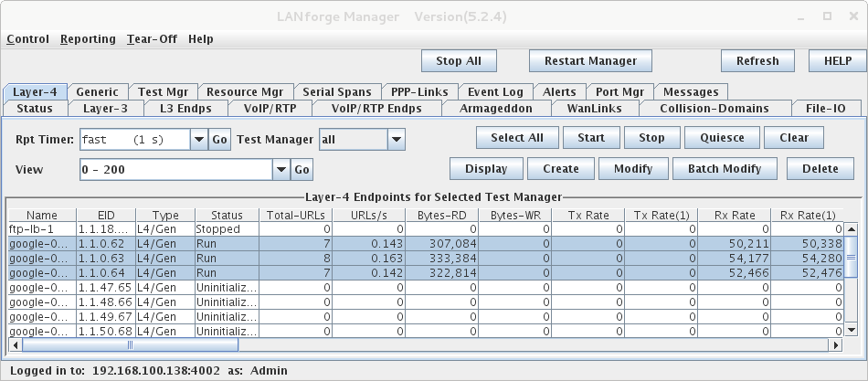Open the Tear-Off menu
This screenshot has width=868, height=381.
click(152, 39)
